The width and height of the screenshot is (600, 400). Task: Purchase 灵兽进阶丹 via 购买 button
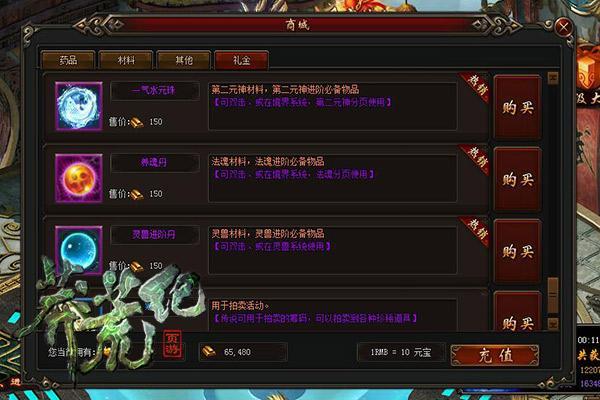pyautogui.click(x=518, y=251)
